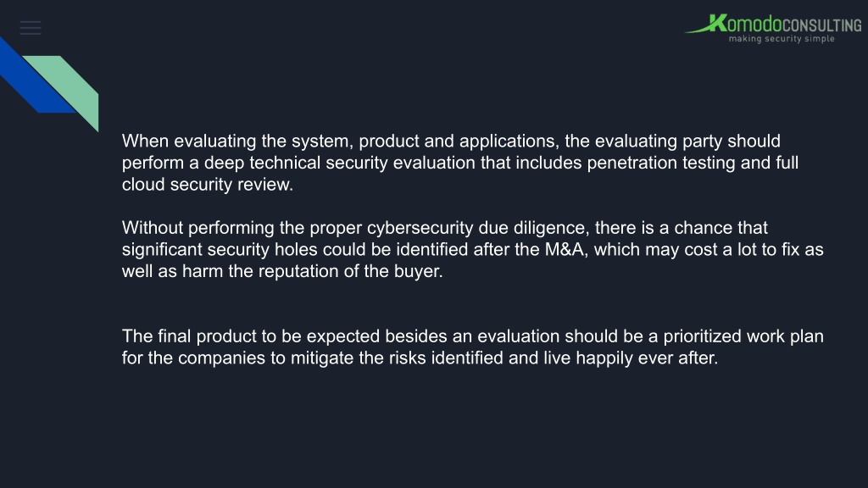Click the Komodo Consulting logo

pyautogui.click(x=773, y=28)
